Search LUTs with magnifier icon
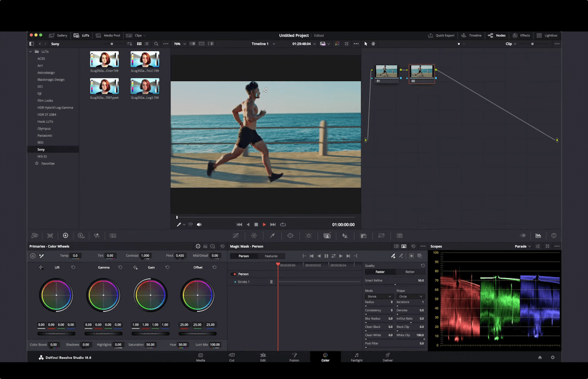Screen dimensions: 588x379 [x=156, y=44]
